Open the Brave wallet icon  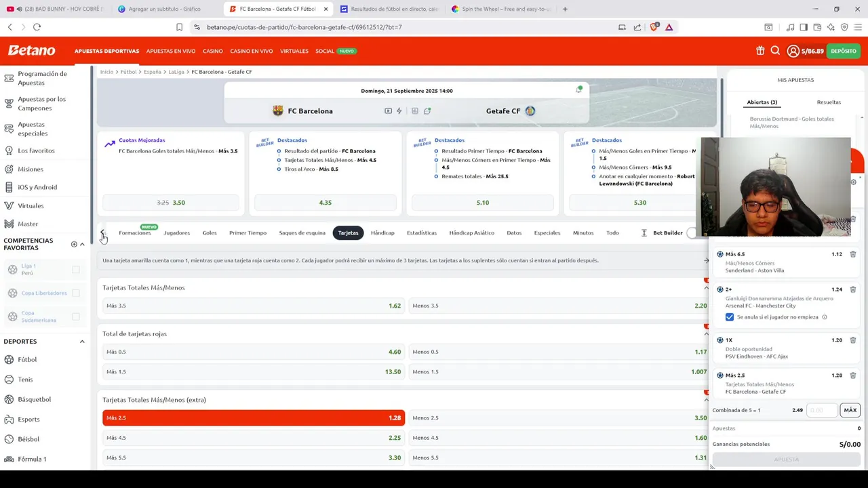(x=817, y=27)
